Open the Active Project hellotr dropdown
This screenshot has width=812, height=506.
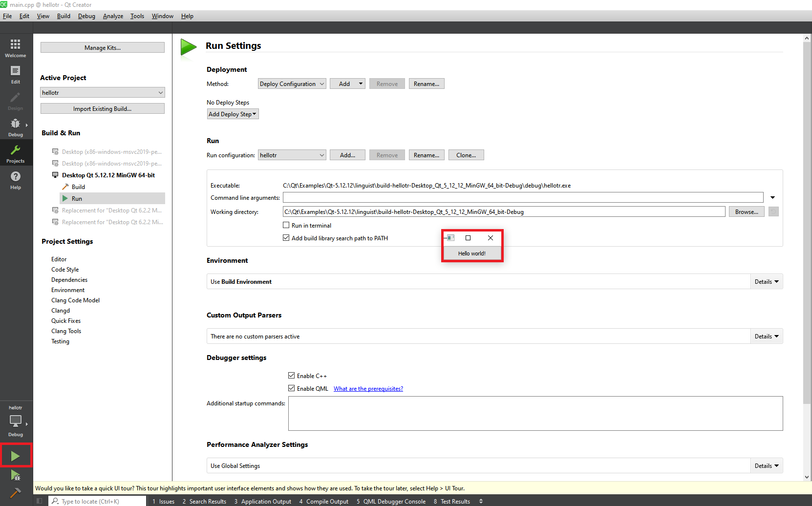pyautogui.click(x=102, y=92)
